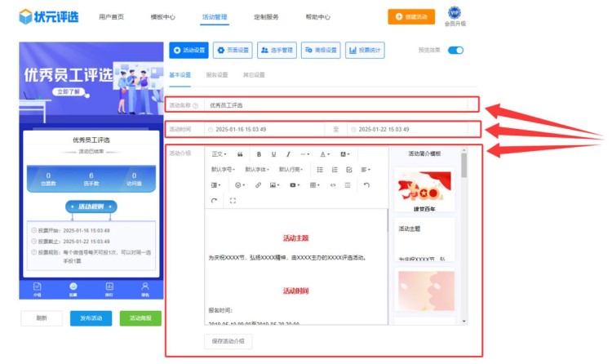Click the 保存活动介绍 button

click(x=228, y=341)
